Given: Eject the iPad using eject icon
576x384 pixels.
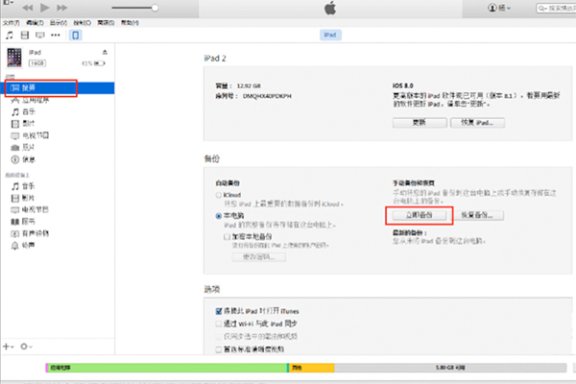Looking at the screenshot, I should tap(105, 52).
